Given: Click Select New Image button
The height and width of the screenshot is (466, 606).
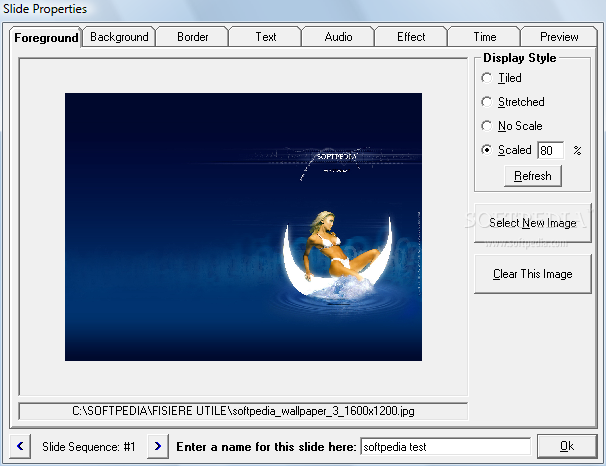Looking at the screenshot, I should pos(533,223).
